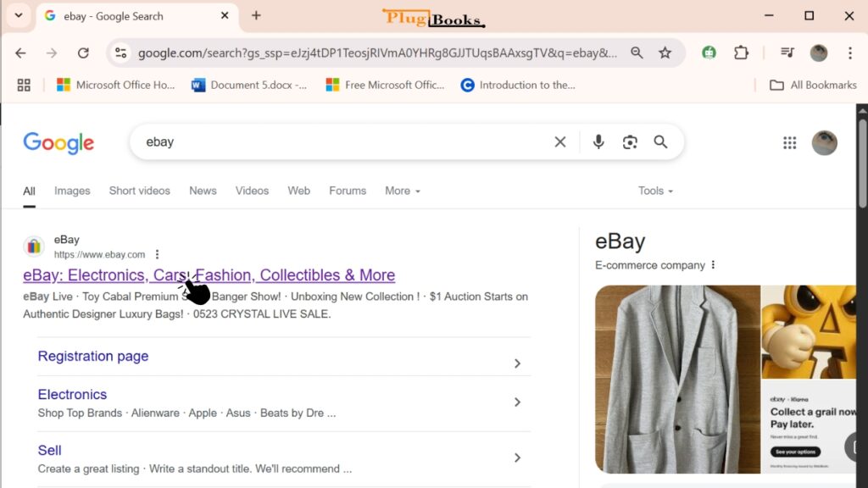Open Chrome profile avatar in toolbar
The height and width of the screenshot is (488, 868).
[x=819, y=53]
